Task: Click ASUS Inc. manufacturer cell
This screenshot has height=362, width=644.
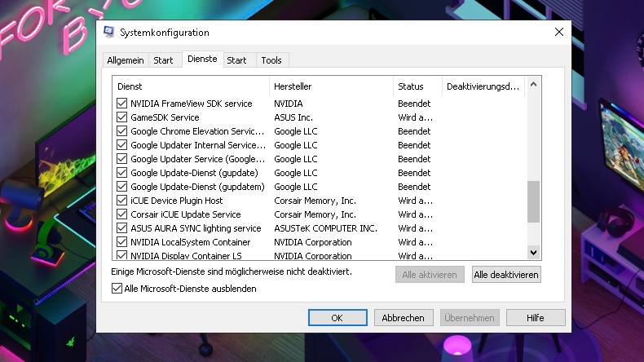Action: coord(293,117)
